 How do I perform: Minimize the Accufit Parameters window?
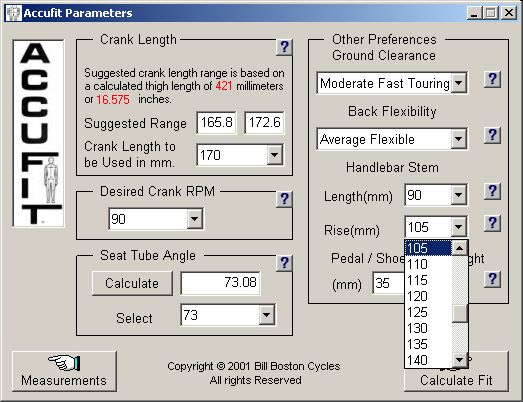coord(474,13)
